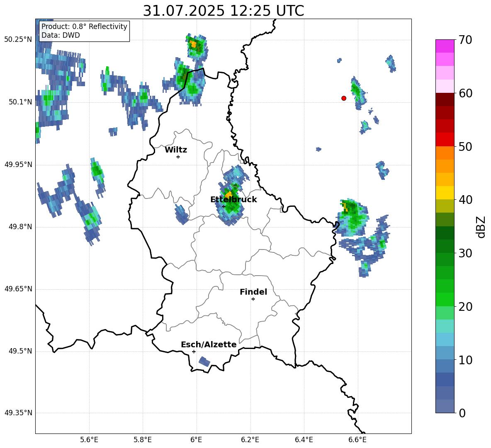Image resolution: width=491 pixels, height=448 pixels.
Task: Click the bright green band just above 20
Action: [445, 299]
